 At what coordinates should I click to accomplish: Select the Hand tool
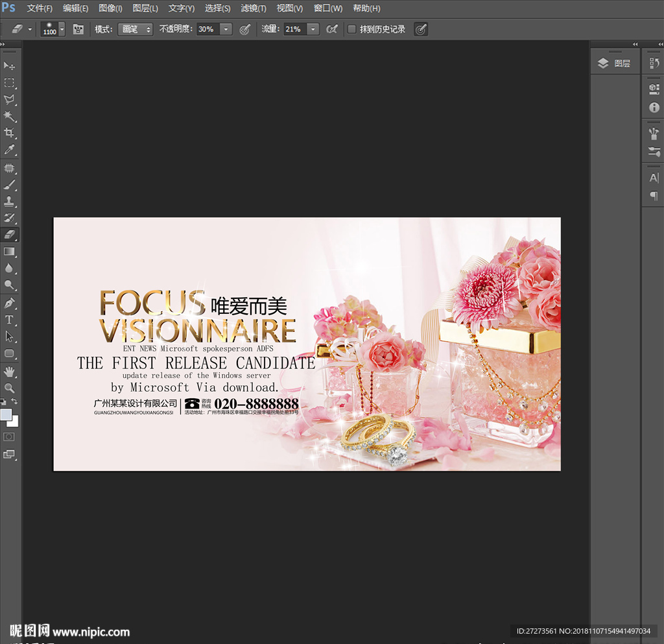click(10, 371)
